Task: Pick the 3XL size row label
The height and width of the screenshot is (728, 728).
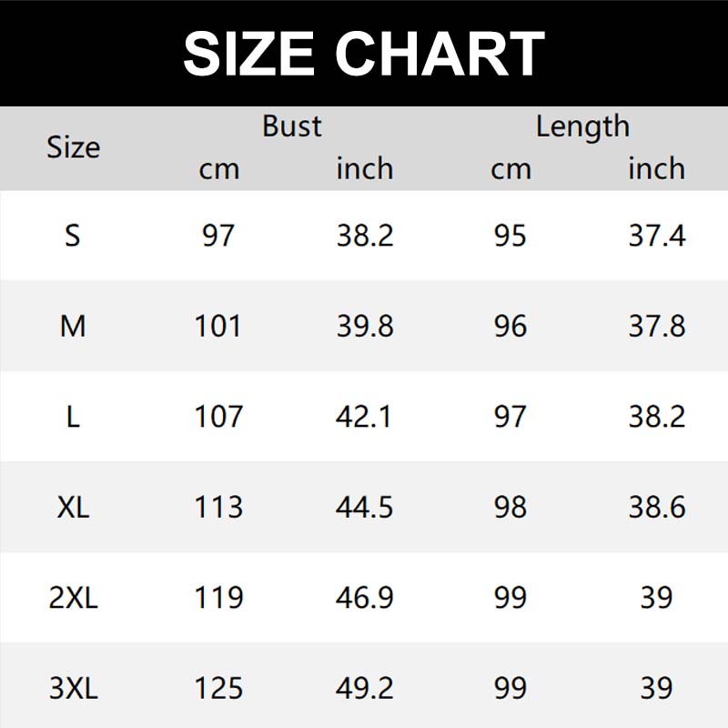Action: pos(73,688)
